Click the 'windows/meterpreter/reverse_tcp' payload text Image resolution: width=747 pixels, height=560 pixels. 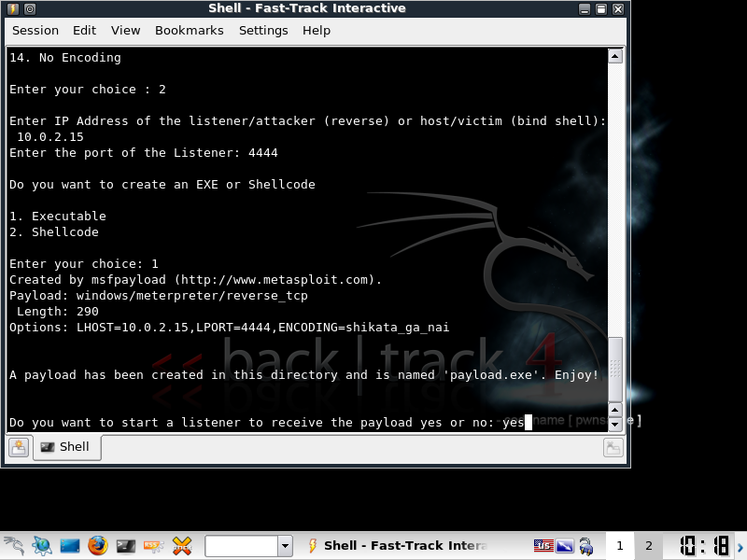[192, 296]
